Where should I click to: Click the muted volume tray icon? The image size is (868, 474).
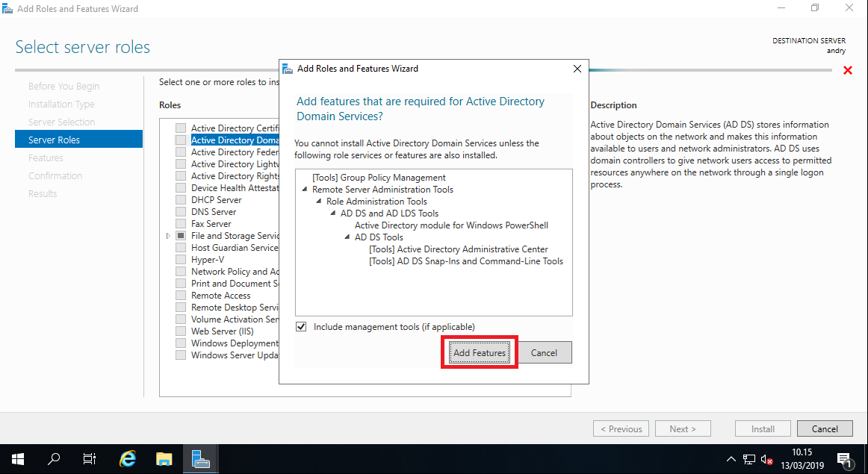click(766, 459)
